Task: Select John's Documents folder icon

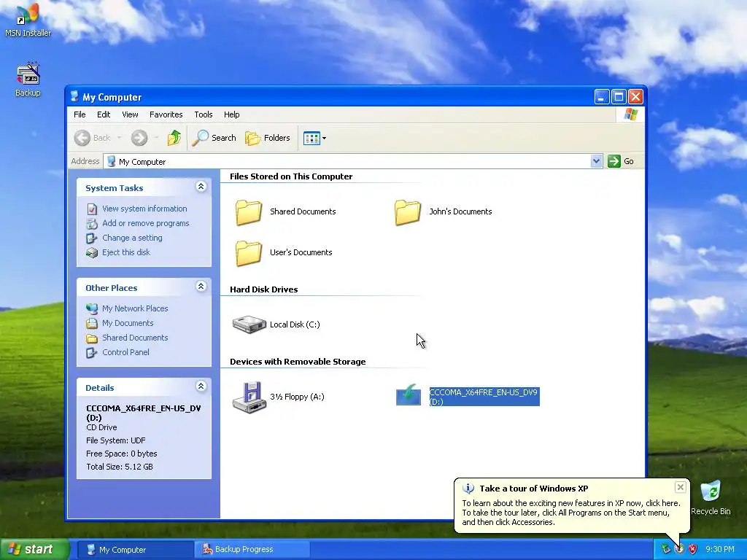Action: (x=408, y=212)
